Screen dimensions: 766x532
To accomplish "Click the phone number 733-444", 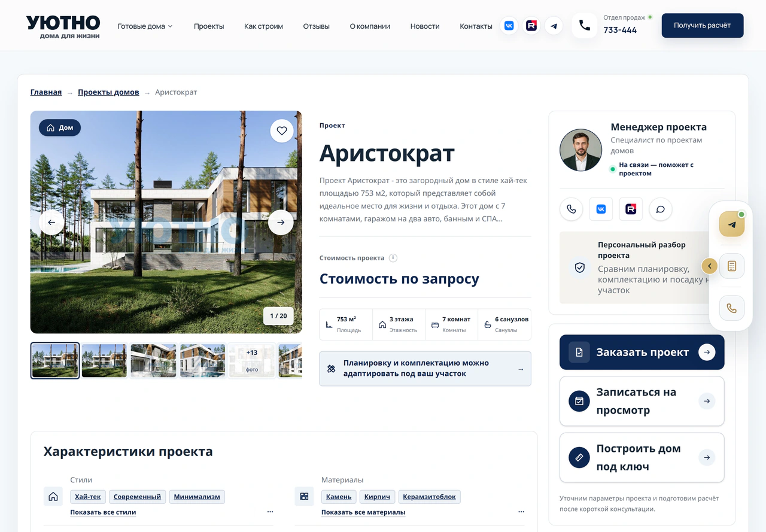I will pos(620,30).
